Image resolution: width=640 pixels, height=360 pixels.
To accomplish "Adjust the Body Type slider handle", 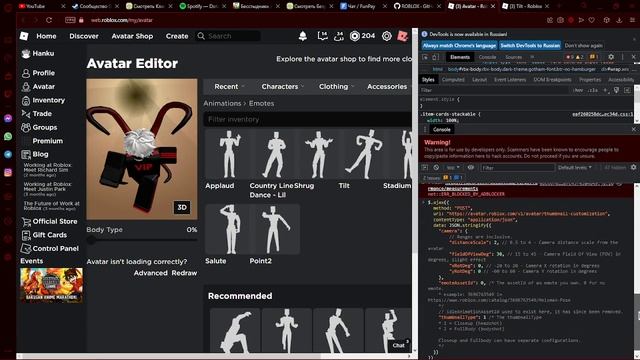I will (x=91, y=240).
